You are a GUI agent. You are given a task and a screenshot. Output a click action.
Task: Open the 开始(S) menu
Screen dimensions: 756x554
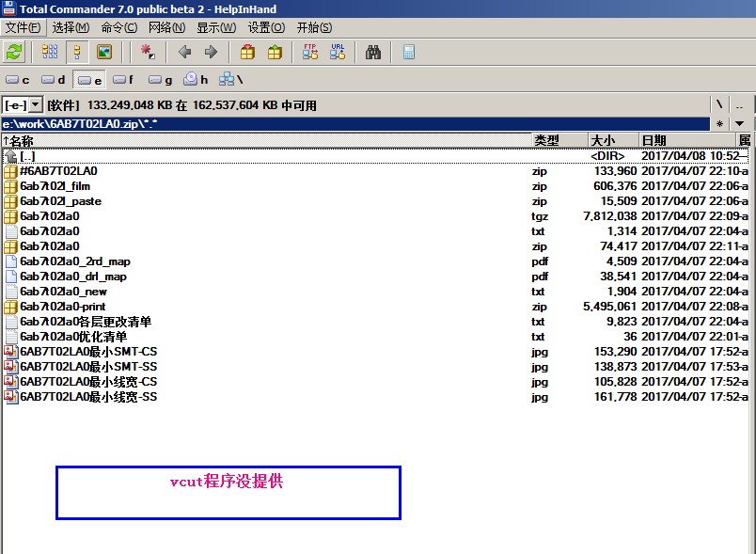coord(314,27)
